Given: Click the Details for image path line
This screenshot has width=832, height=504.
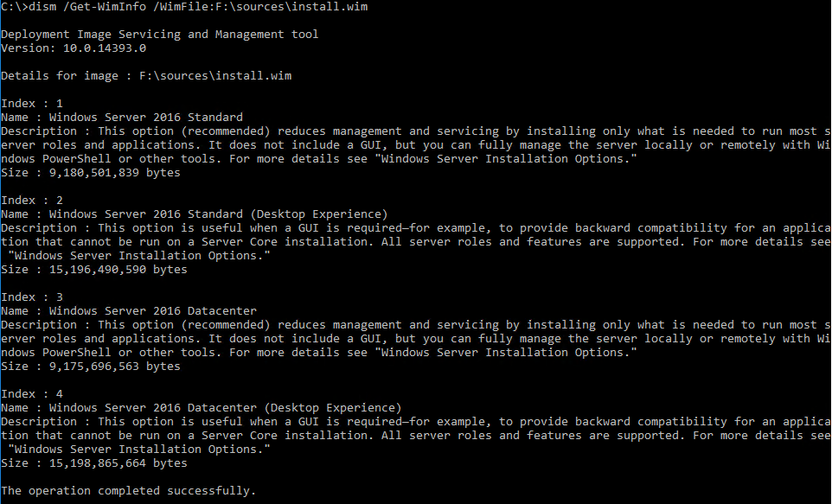Looking at the screenshot, I should [x=146, y=76].
